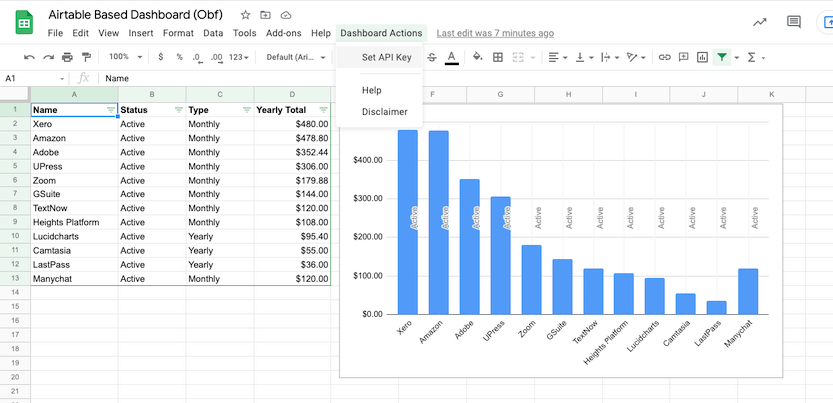The image size is (833, 403).
Task: Open the Yearly Total filter dropdown
Action: click(324, 110)
